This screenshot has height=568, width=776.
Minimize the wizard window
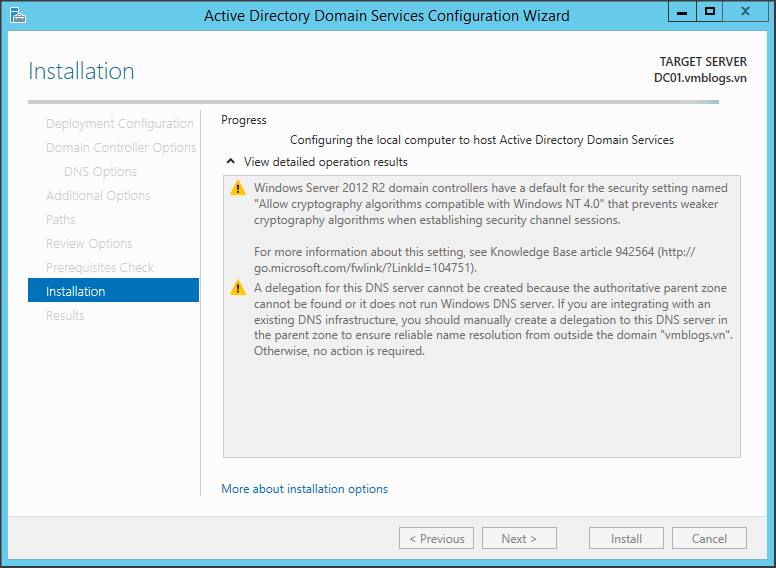683,12
